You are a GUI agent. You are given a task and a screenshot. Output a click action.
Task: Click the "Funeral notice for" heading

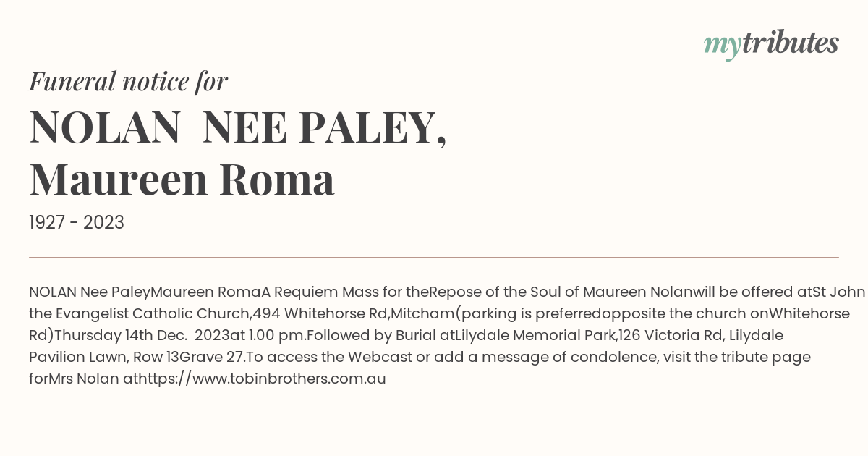(128, 82)
